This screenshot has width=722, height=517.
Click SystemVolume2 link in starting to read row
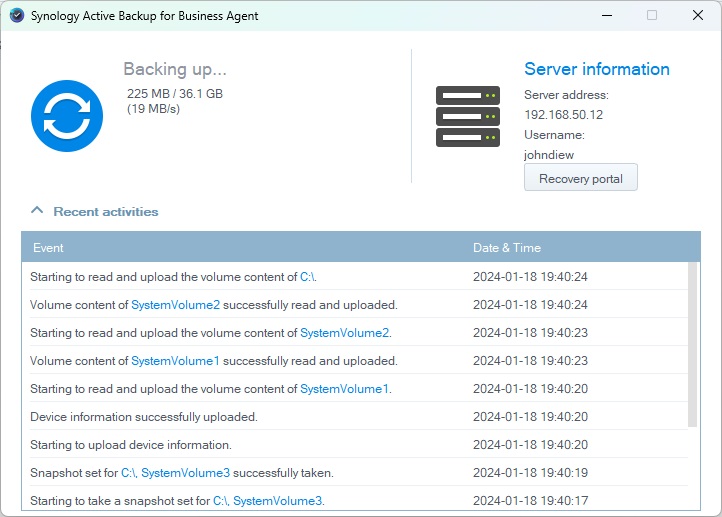coord(344,333)
